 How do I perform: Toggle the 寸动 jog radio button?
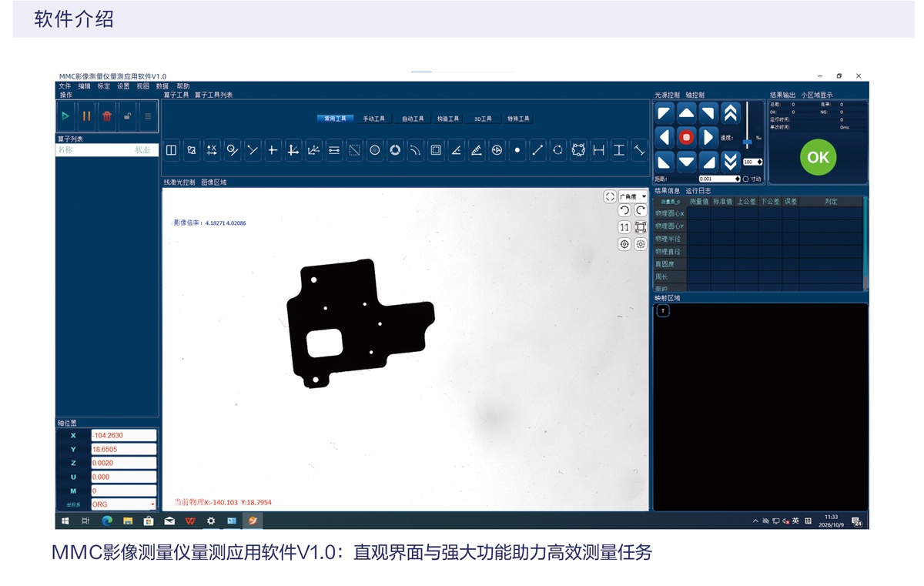(745, 179)
